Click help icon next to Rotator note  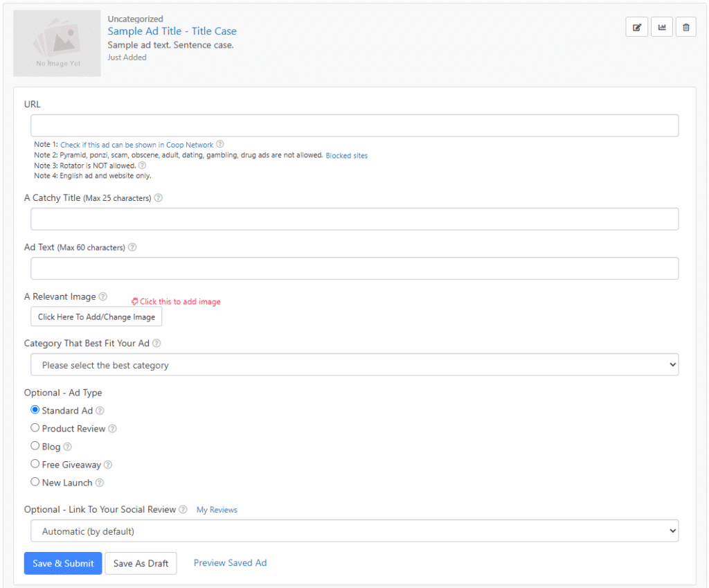142,166
